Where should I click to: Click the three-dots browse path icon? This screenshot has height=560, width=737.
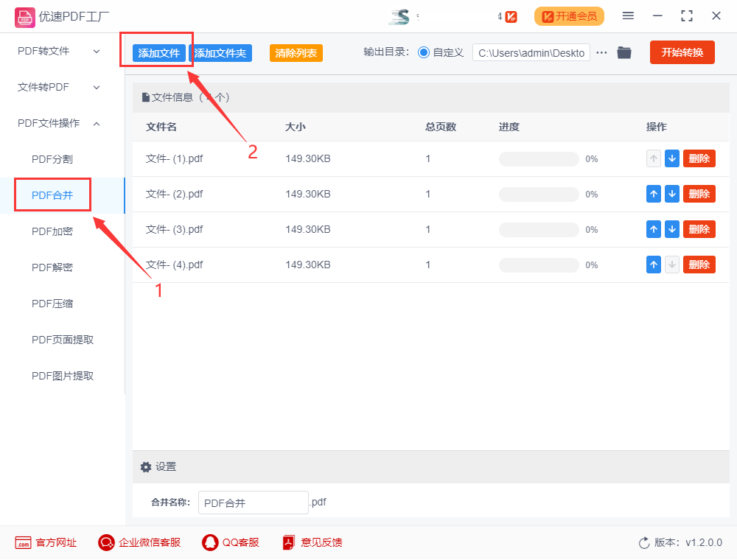coord(601,52)
